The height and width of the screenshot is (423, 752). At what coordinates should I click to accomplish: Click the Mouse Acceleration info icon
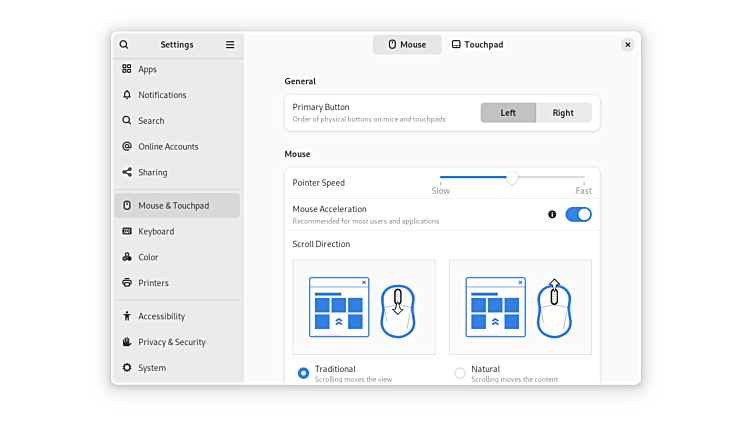pyautogui.click(x=552, y=214)
